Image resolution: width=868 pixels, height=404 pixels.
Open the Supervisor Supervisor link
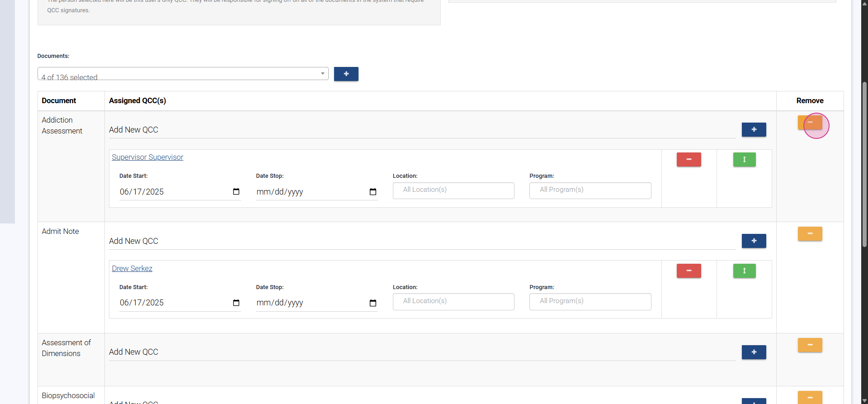(x=147, y=157)
